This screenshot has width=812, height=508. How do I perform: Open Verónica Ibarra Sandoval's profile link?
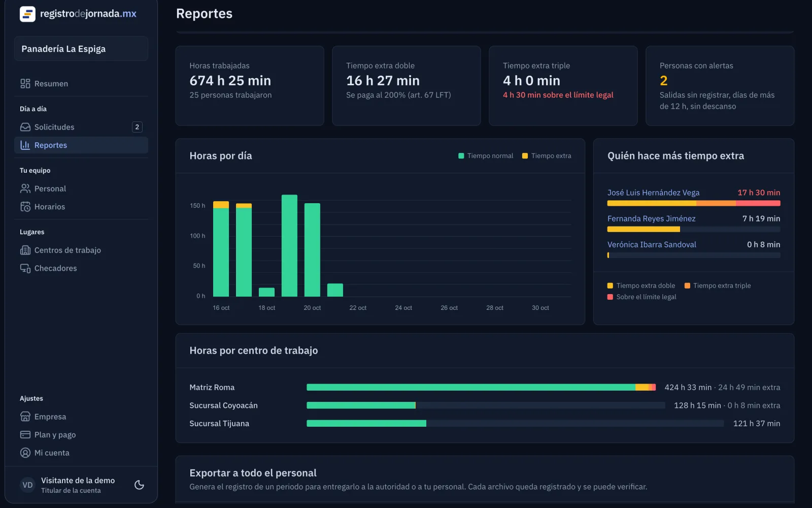coord(652,244)
